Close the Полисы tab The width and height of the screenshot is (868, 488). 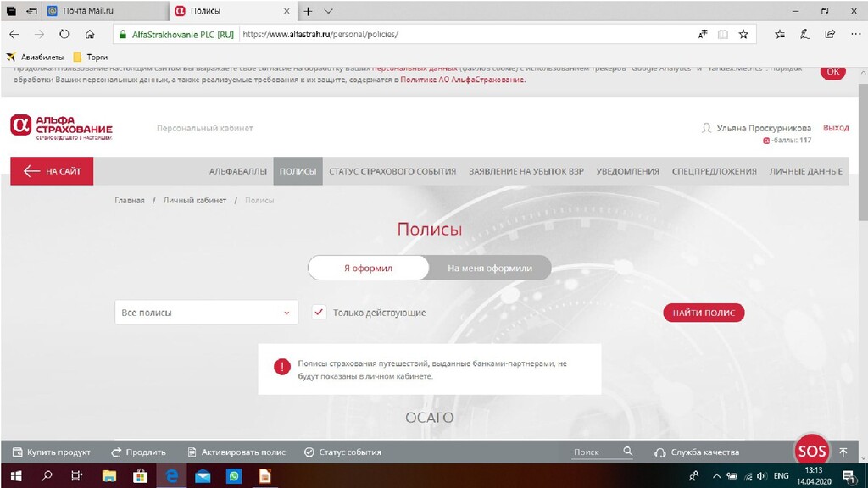coord(287,11)
